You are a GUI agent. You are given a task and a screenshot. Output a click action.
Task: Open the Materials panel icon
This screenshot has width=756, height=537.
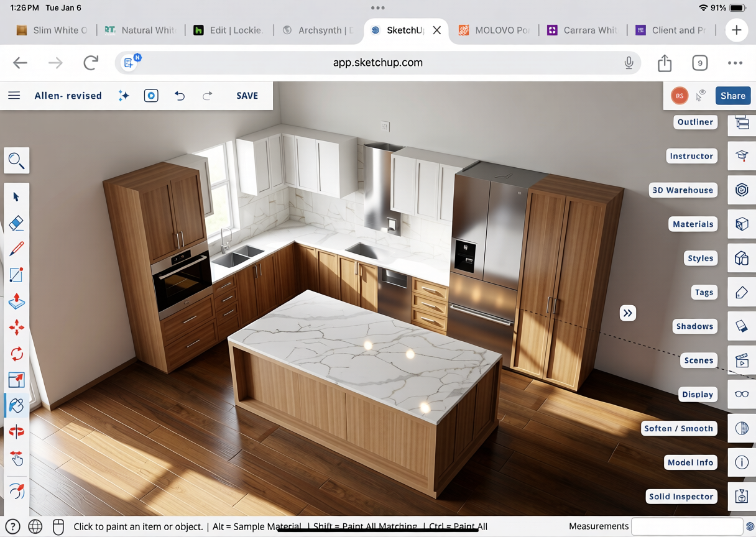pos(742,224)
